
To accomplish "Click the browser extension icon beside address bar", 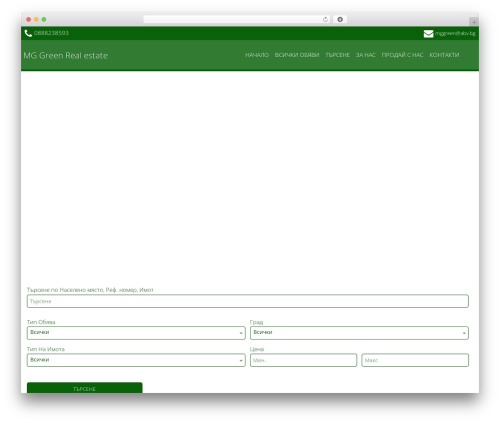I will click(x=340, y=19).
